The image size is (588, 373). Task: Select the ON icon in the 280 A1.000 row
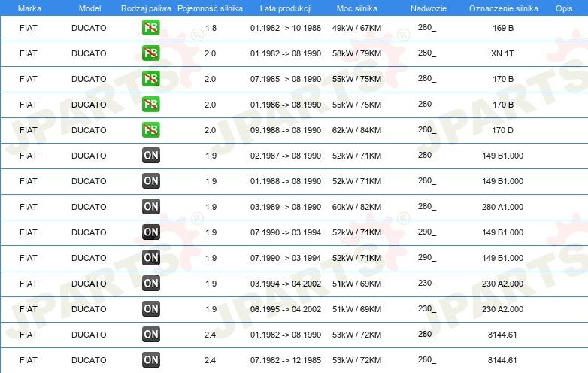pos(150,207)
